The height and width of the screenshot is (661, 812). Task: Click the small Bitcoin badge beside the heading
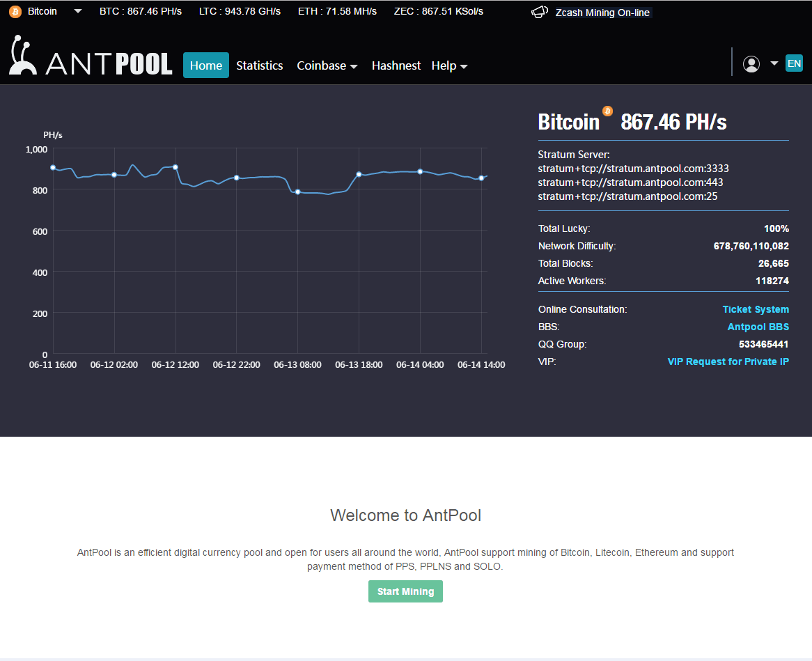click(x=607, y=111)
